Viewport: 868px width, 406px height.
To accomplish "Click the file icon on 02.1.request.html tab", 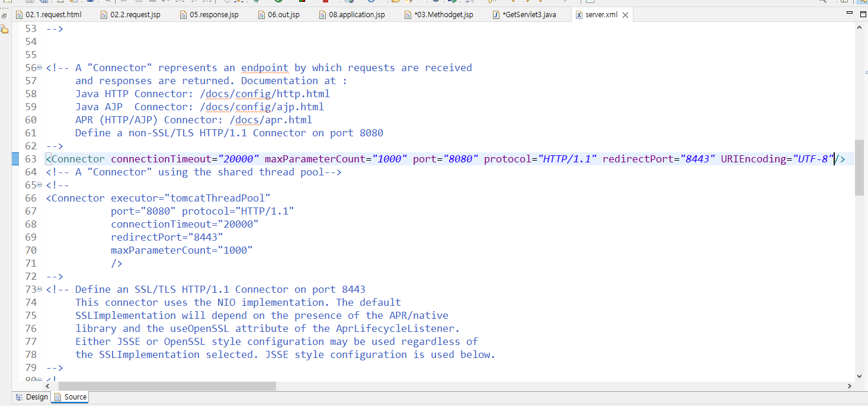I will (x=18, y=14).
